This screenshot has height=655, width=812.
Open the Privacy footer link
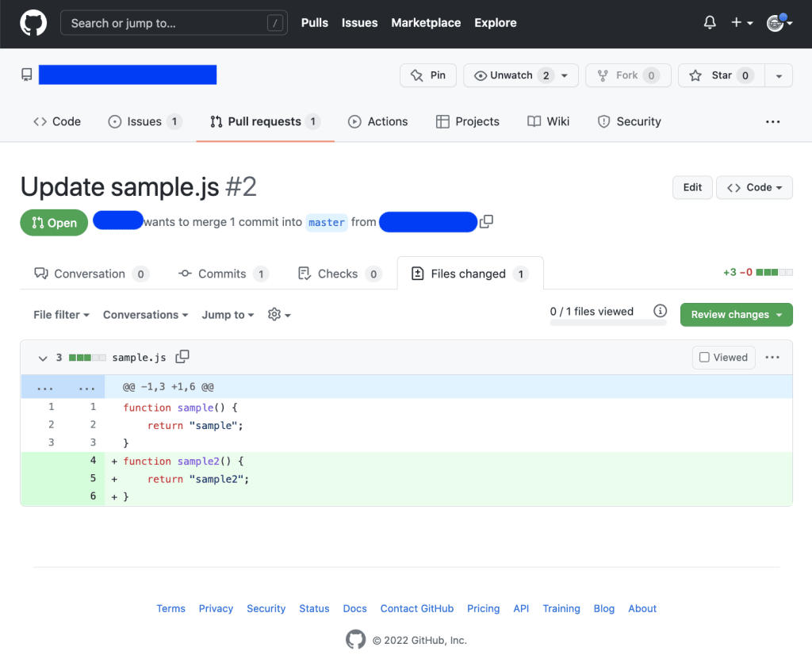point(216,608)
